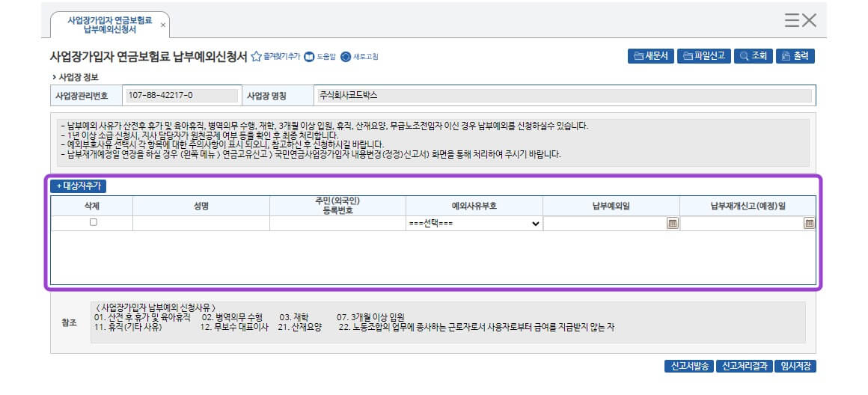Click the 즐겨찾기추가 star icon
The width and height of the screenshot is (868, 395).
coord(256,57)
